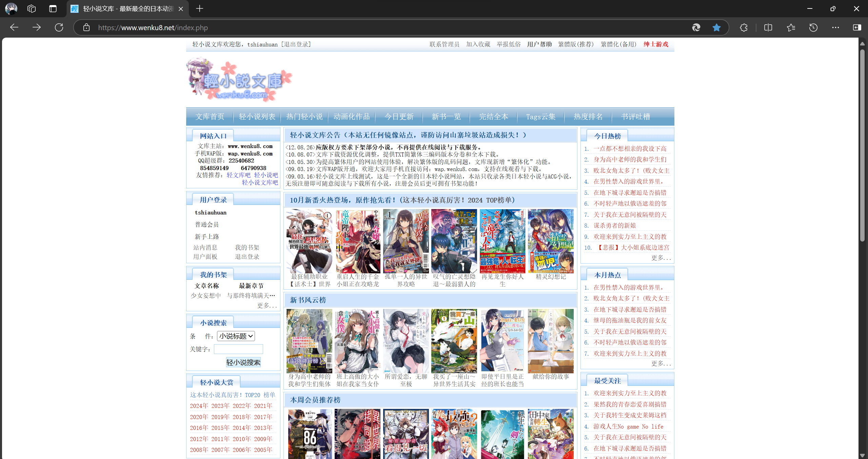
Task: Open the Tags云集 nav item
Action: [x=541, y=117]
